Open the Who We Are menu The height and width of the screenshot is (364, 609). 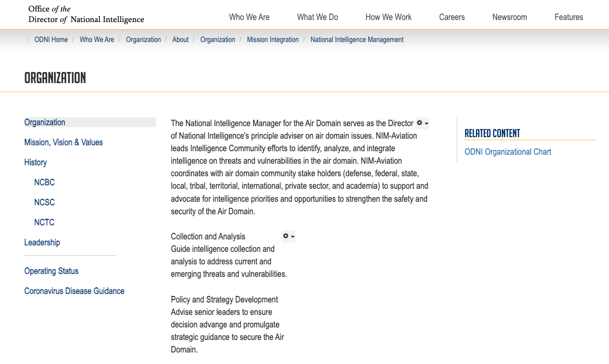coord(249,17)
